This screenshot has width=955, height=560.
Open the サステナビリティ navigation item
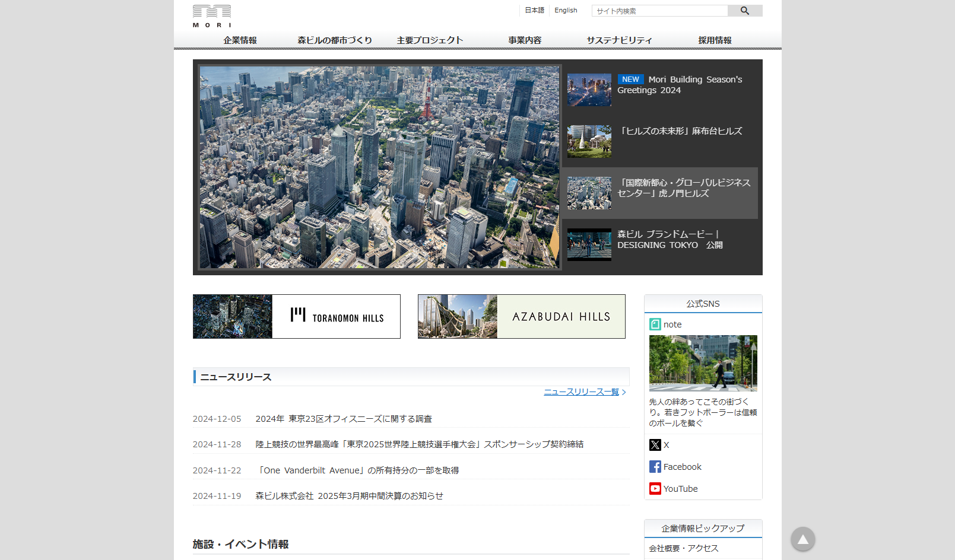click(x=619, y=40)
